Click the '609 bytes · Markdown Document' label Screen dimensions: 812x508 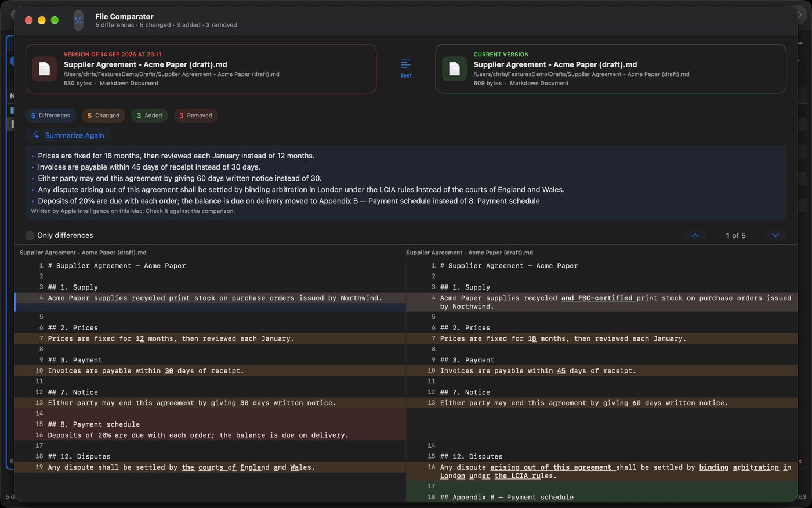tap(521, 84)
